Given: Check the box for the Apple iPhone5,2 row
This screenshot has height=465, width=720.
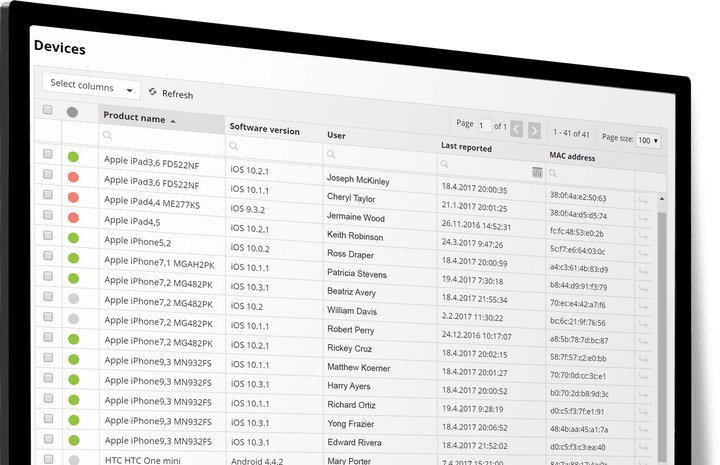Looking at the screenshot, I should (x=48, y=235).
